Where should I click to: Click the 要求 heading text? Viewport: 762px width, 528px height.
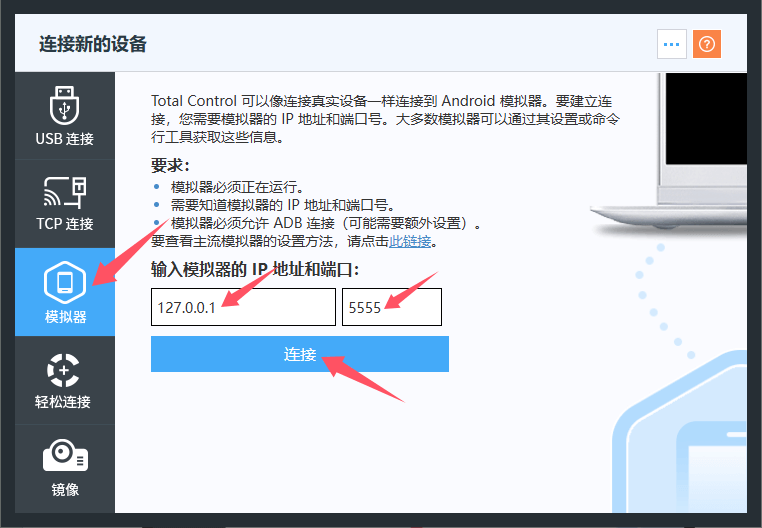point(170,165)
